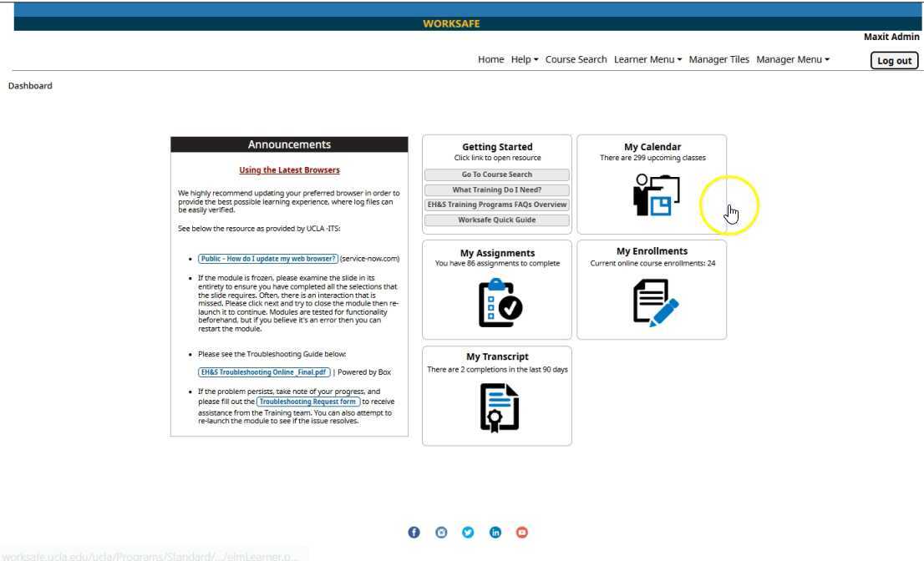This screenshot has height=561, width=924.
Task: Open the Twitter footer icon
Action: point(468,532)
